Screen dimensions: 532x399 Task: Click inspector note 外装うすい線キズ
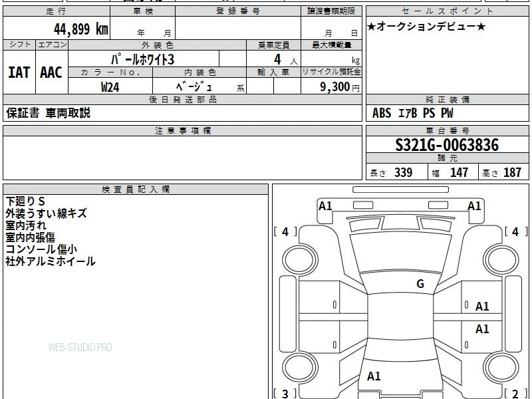click(46, 213)
